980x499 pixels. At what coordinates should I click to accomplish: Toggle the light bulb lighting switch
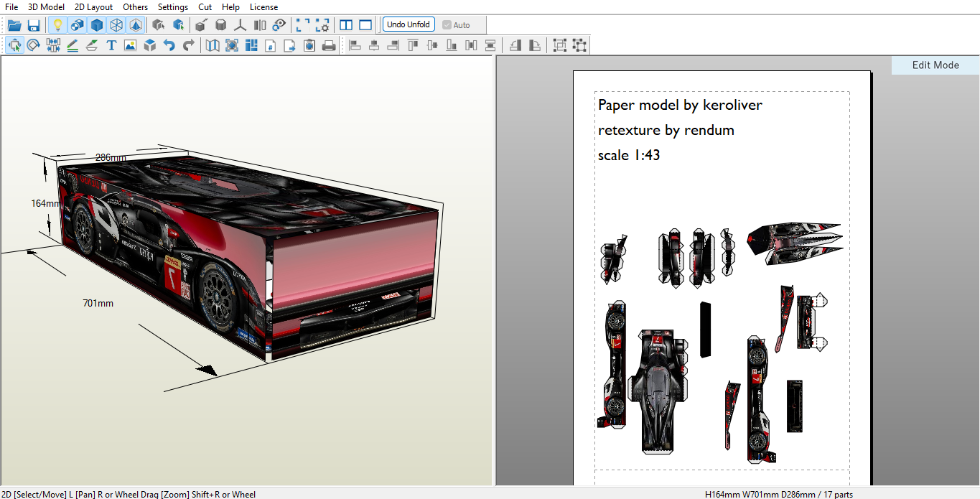pos(57,25)
